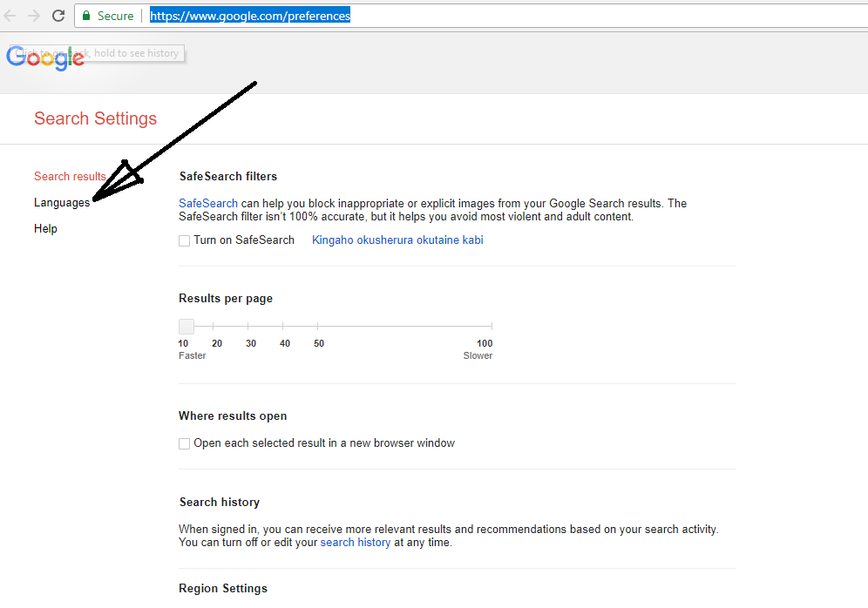Open the Search results settings section

coord(70,176)
